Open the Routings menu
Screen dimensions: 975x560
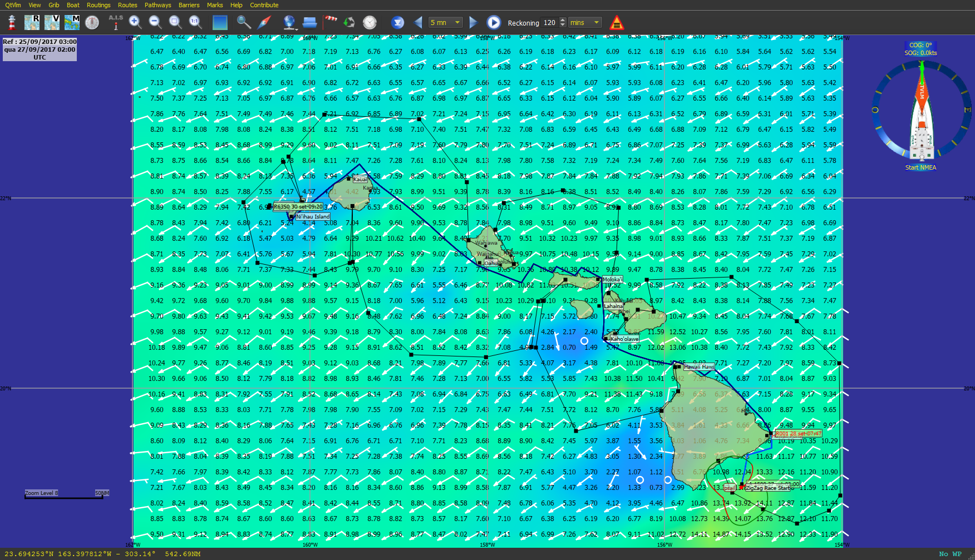click(x=99, y=5)
